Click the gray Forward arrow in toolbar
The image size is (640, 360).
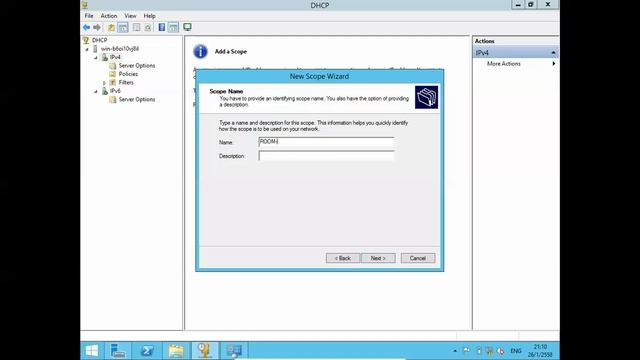click(x=97, y=27)
